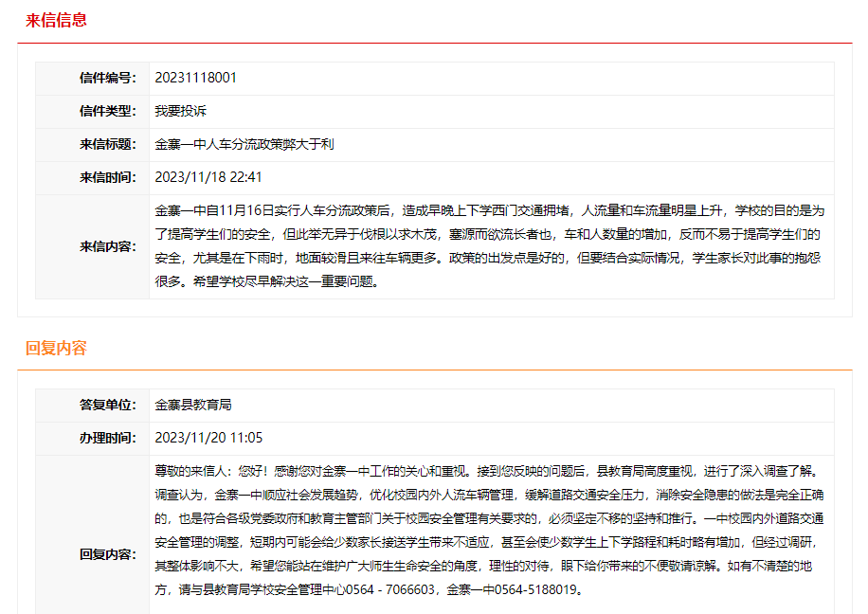
Task: Click the reply line starting 调查认为
Action: (489, 495)
